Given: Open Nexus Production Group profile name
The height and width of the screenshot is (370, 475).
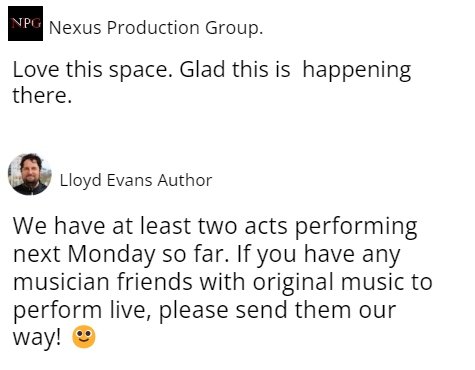Looking at the screenshot, I should [x=156, y=27].
